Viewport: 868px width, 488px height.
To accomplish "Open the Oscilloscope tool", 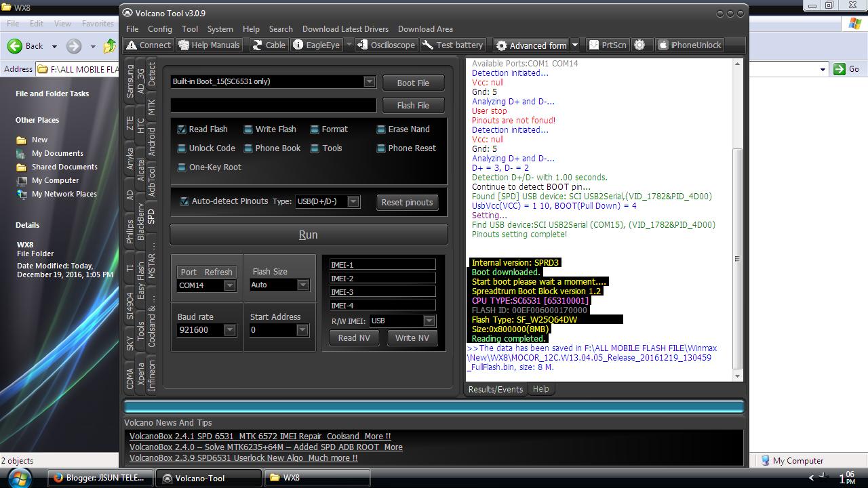I will 387,45.
